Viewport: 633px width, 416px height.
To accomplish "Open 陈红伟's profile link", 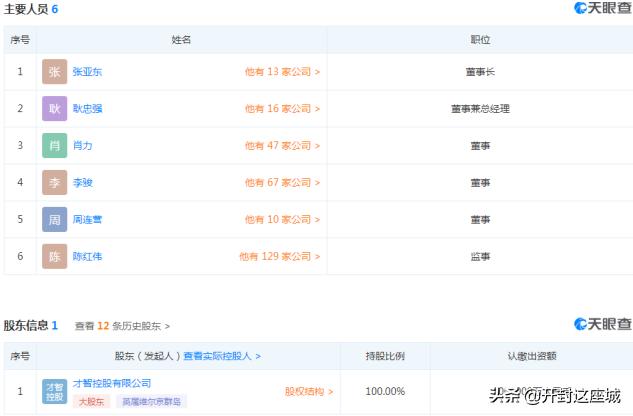I will (x=87, y=256).
